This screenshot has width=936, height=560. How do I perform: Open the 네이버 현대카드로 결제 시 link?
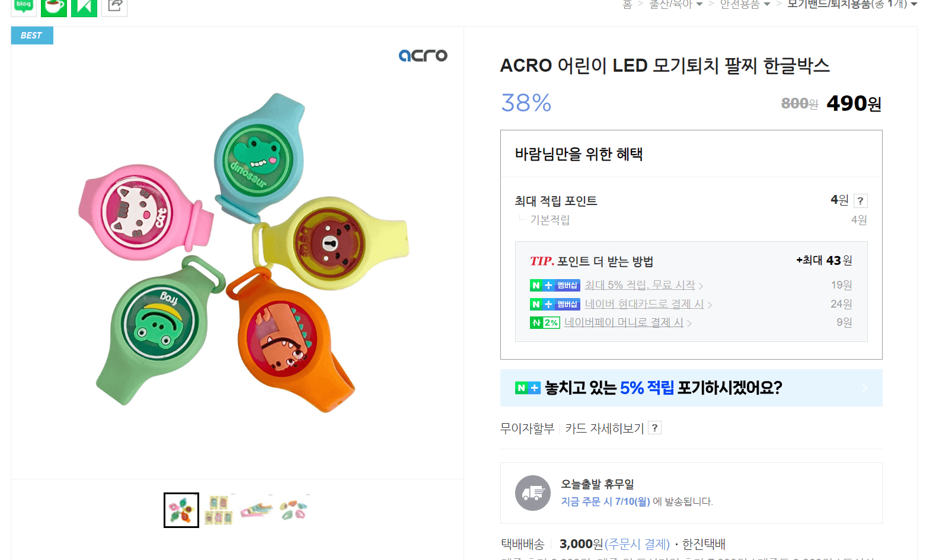pyautogui.click(x=643, y=304)
